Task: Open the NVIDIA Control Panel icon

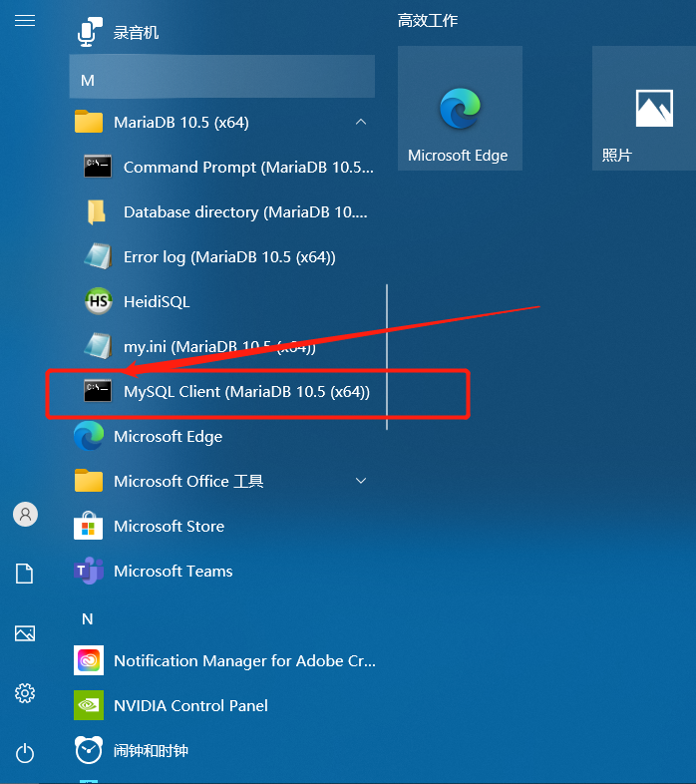Action: [89, 705]
